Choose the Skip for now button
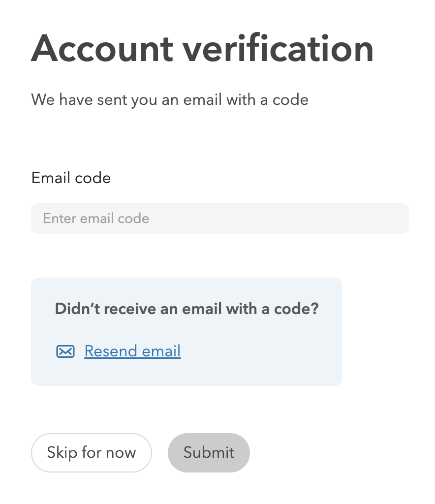 (x=91, y=453)
